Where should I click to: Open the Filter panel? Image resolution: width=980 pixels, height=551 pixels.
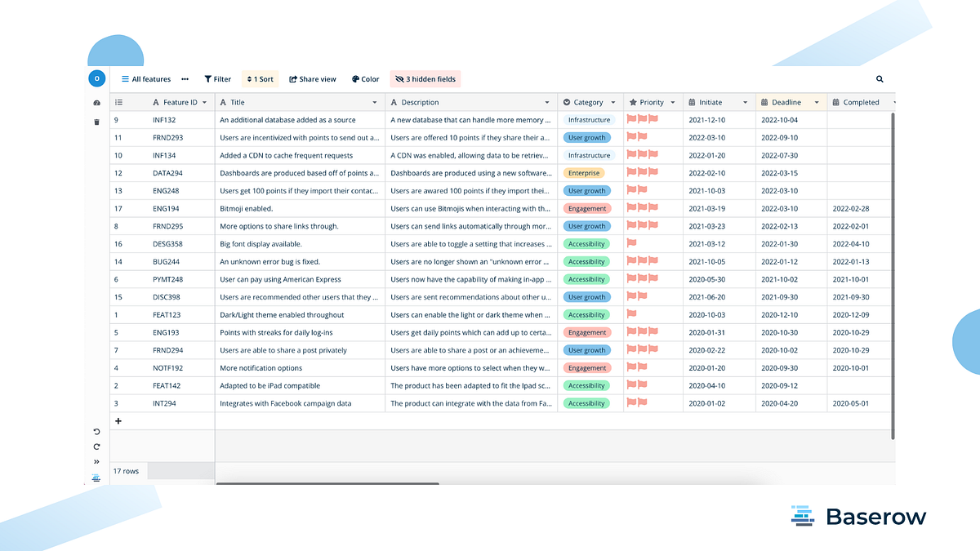(x=216, y=78)
